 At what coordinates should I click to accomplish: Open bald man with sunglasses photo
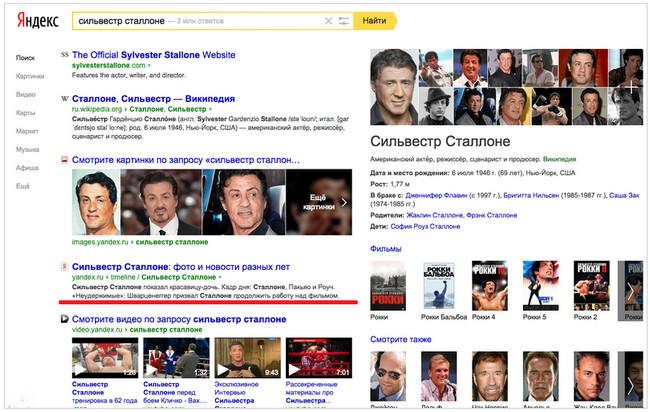point(388,376)
